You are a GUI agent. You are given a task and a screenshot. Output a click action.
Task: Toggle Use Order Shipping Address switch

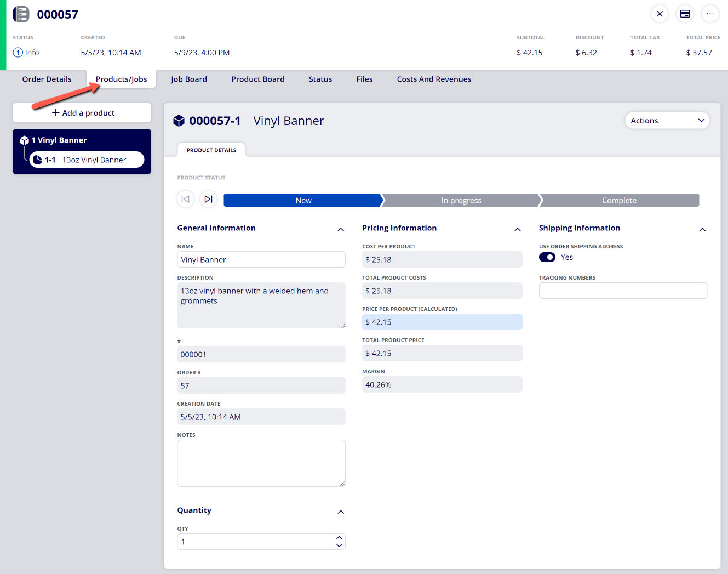click(547, 257)
